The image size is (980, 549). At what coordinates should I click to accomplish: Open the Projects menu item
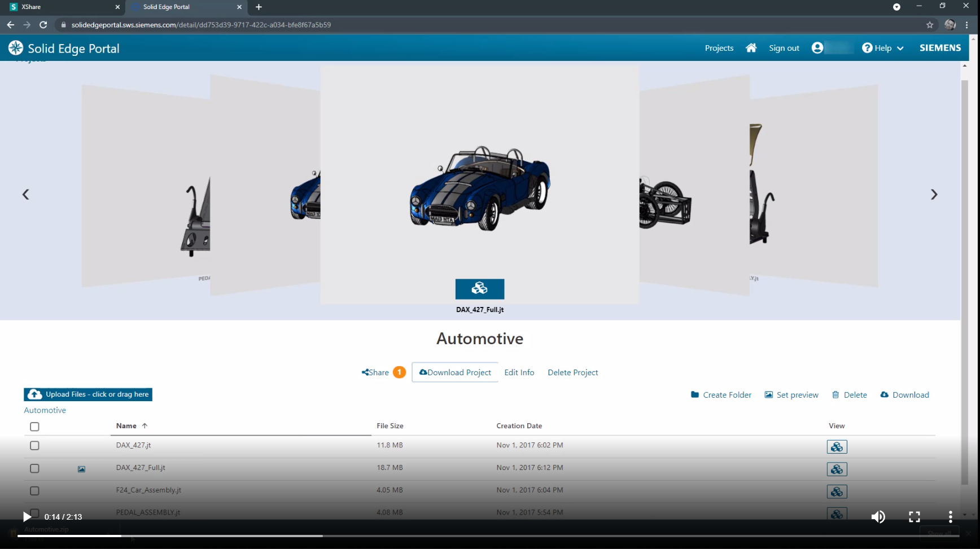719,48
